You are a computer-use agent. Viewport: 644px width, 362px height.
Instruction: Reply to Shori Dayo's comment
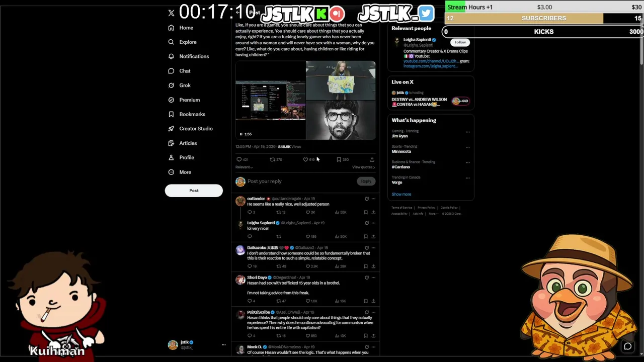(250, 301)
